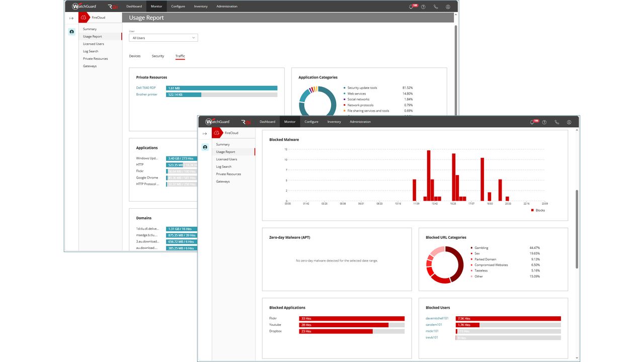Open the user account icon in back window

[448, 7]
